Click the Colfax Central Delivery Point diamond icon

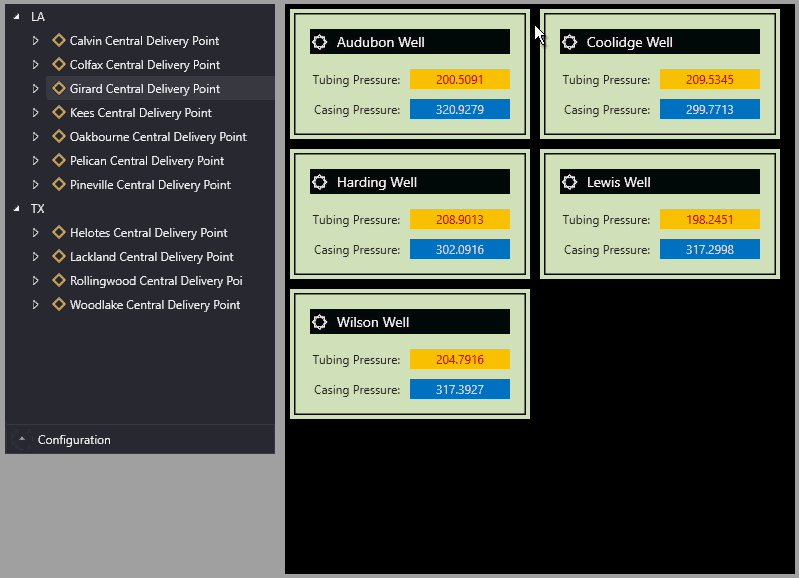point(59,64)
